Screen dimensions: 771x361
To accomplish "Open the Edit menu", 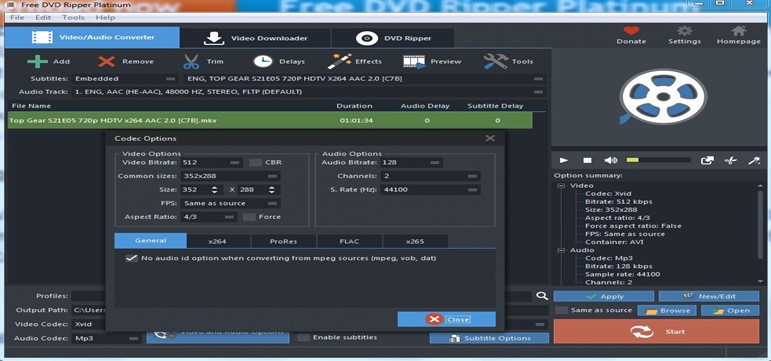I will 43,17.
